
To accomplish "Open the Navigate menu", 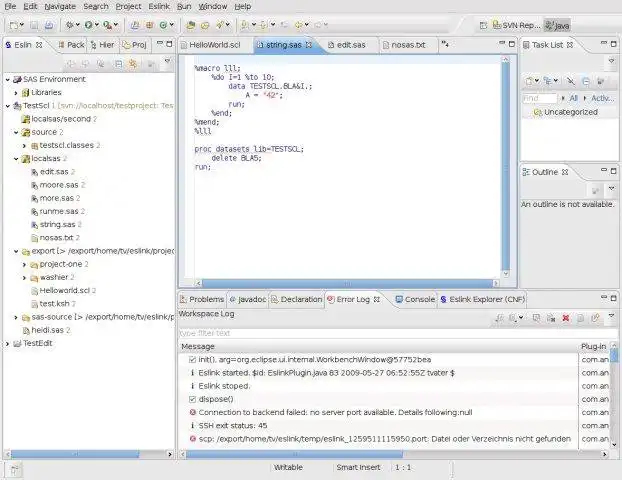I will pos(60,6).
